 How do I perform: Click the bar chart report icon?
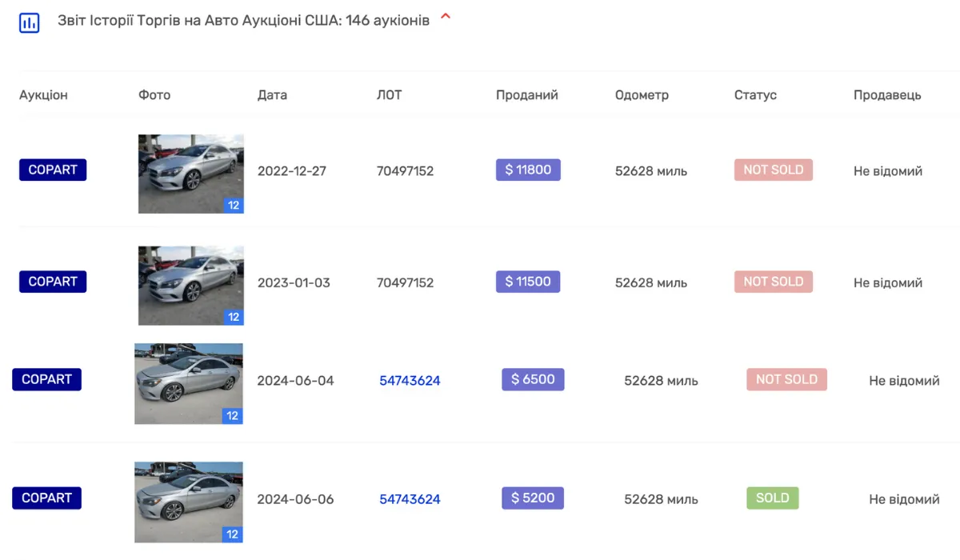[29, 22]
